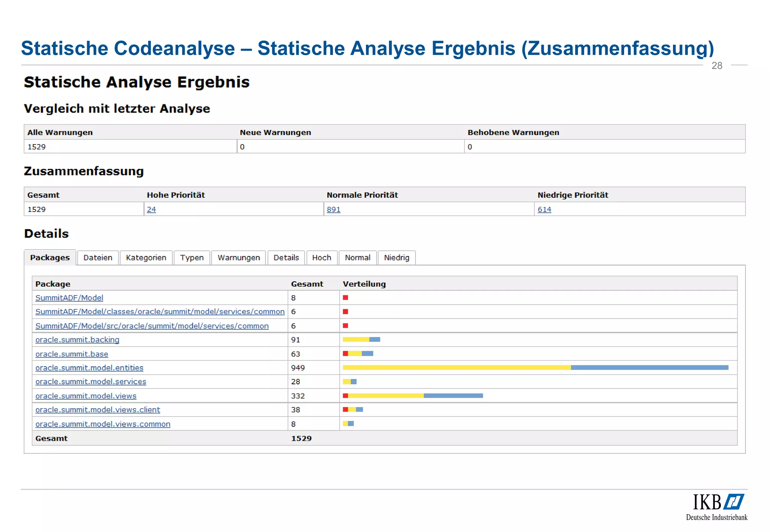Open the oracle.summit.model.views.client package
Viewport: 769px width, 532px height.
[98, 410]
